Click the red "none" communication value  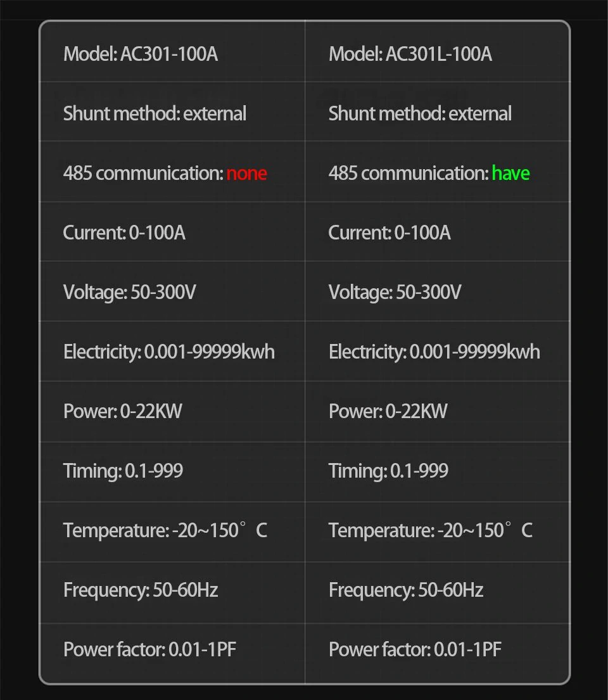tap(246, 174)
